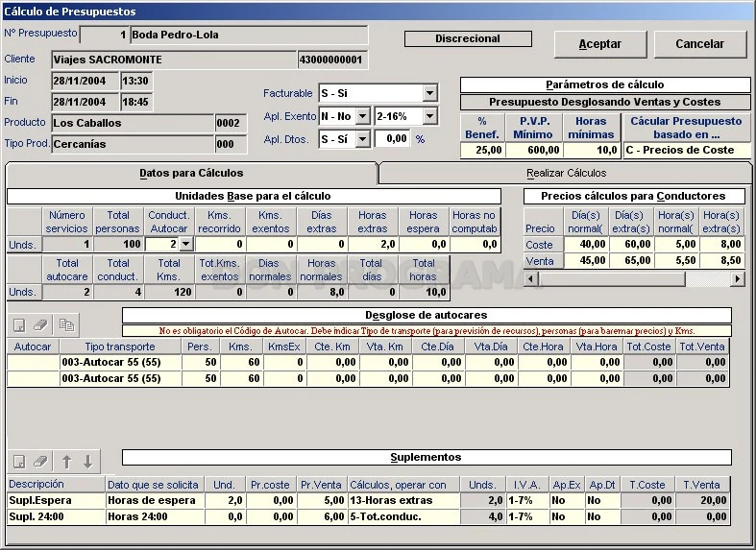
Task: Open the Facturable dropdown
Action: click(x=429, y=93)
